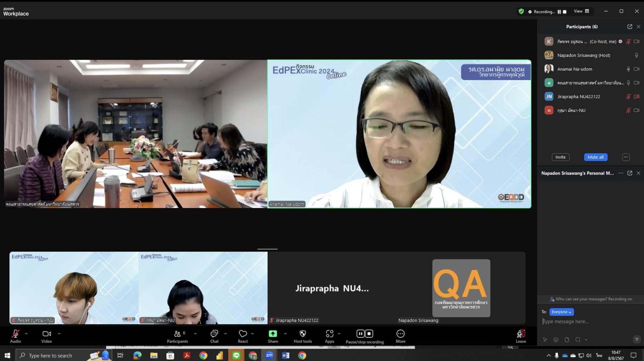This screenshot has height=361, width=644.
Task: Pop out the chat panel
Action: pyautogui.click(x=630, y=173)
